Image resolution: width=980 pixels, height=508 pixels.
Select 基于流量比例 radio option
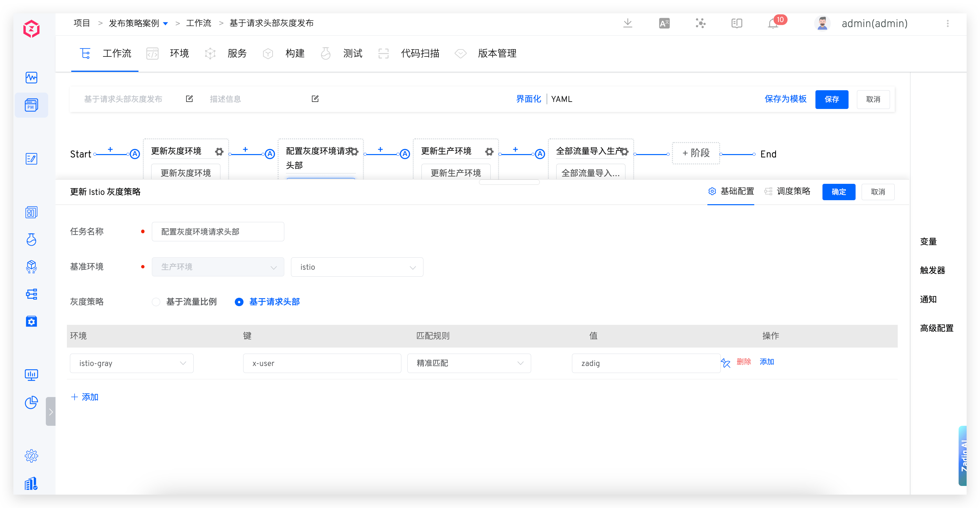[x=156, y=302]
